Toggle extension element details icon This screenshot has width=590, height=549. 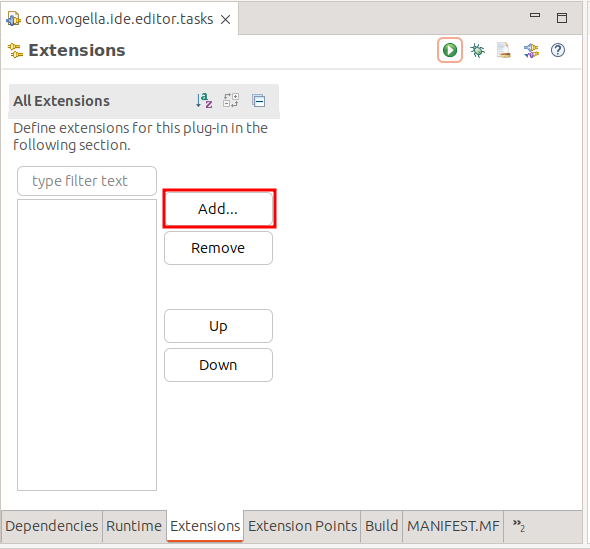click(231, 100)
